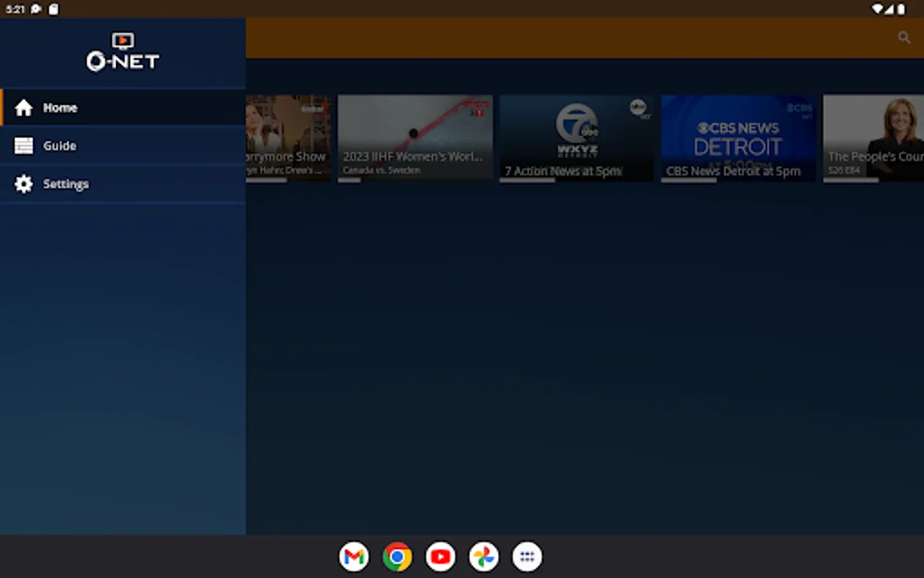Click the O-NET logo in the drawer

(x=123, y=51)
